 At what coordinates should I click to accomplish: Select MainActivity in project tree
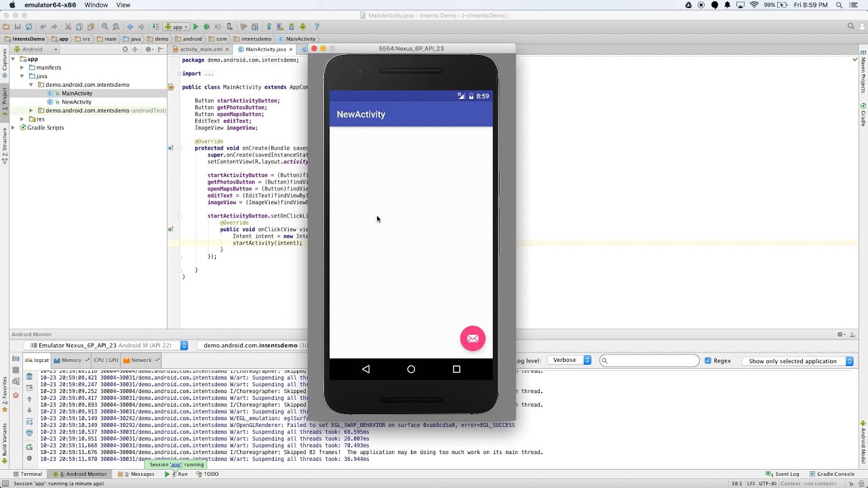click(x=77, y=94)
